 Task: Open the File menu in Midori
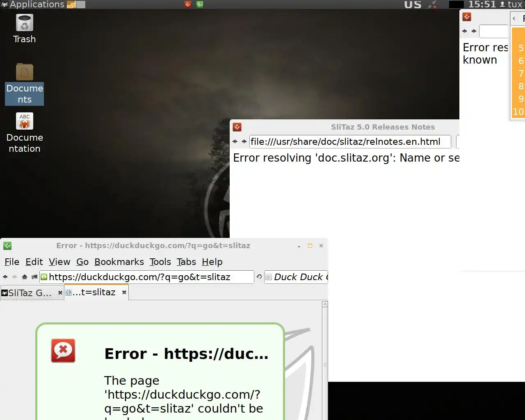12,262
